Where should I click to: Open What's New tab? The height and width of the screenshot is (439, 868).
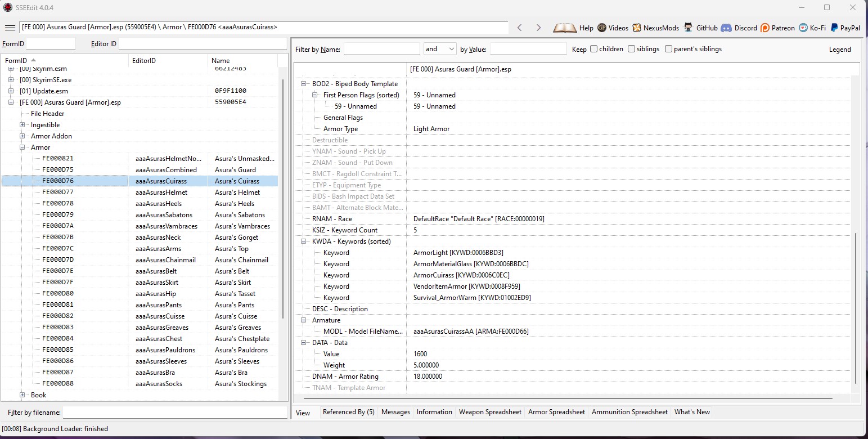tap(692, 412)
